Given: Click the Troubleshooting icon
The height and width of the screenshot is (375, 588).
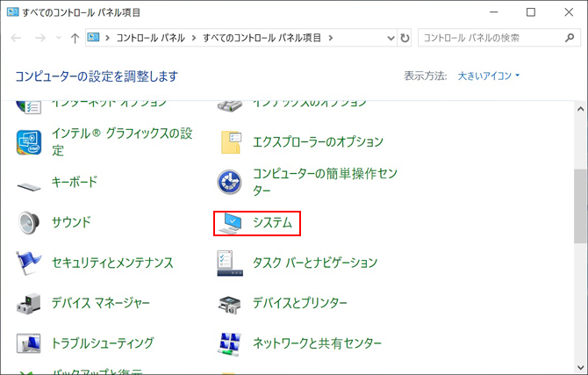Looking at the screenshot, I should tap(28, 343).
